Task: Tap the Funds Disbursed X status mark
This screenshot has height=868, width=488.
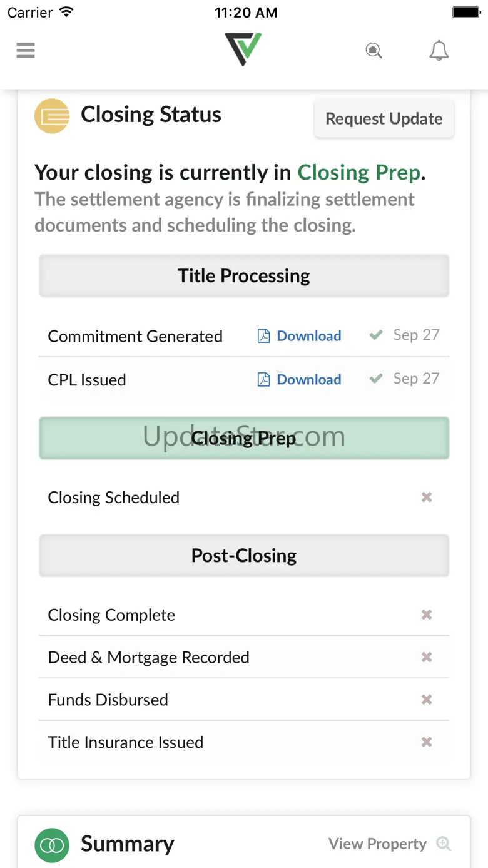Action: click(x=427, y=700)
